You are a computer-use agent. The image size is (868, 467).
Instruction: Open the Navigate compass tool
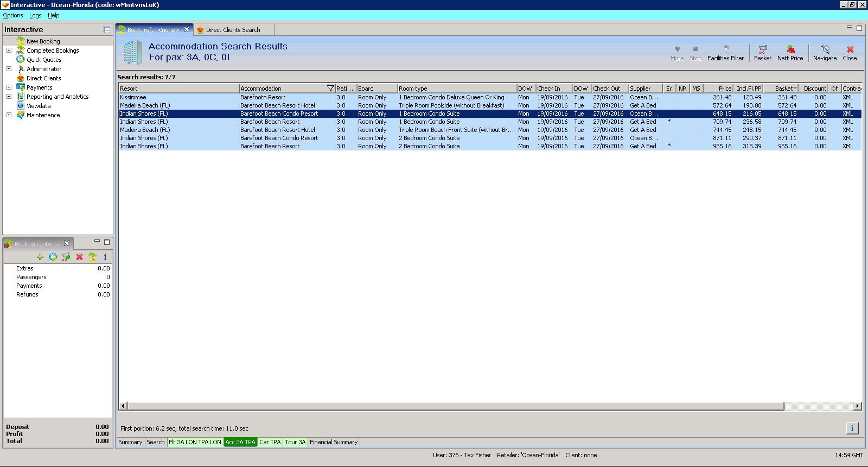pos(825,53)
